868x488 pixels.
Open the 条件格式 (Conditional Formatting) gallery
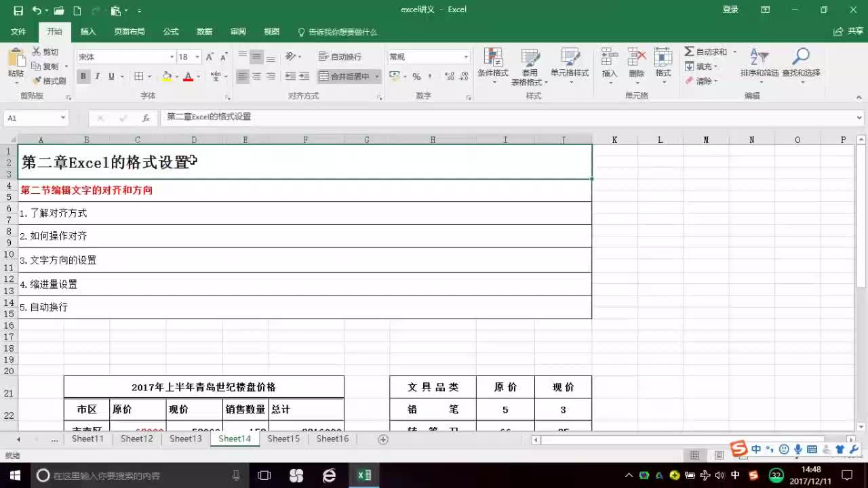493,66
